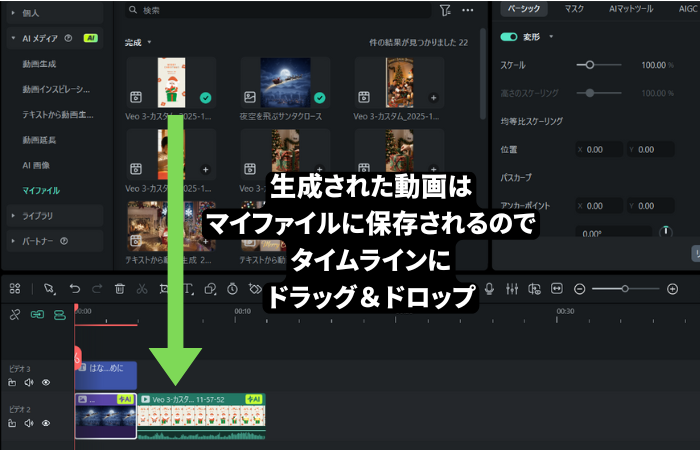Viewport: 700px width, 450px height.
Task: Open テキストから動画生... in the sidebar
Action: point(58,115)
